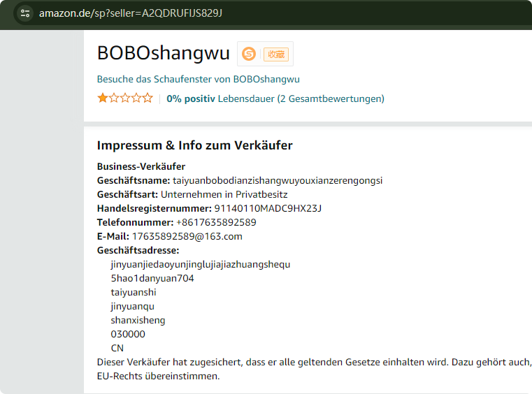The width and height of the screenshot is (532, 394).
Task: Select the 'Dieser Verkäufer hat zugesichert' sentence
Action: (x=315, y=370)
